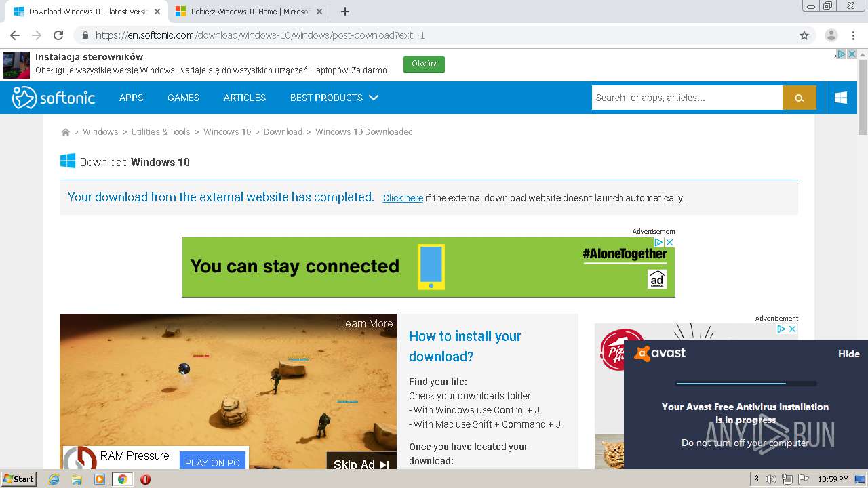The height and width of the screenshot is (488, 868).
Task: Click the Avast logo in popup
Action: pos(660,353)
